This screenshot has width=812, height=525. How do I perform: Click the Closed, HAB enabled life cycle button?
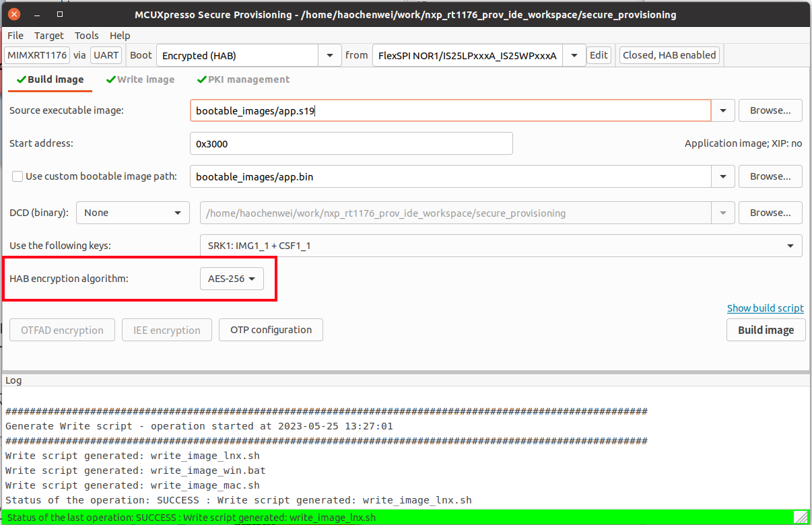pyautogui.click(x=669, y=55)
